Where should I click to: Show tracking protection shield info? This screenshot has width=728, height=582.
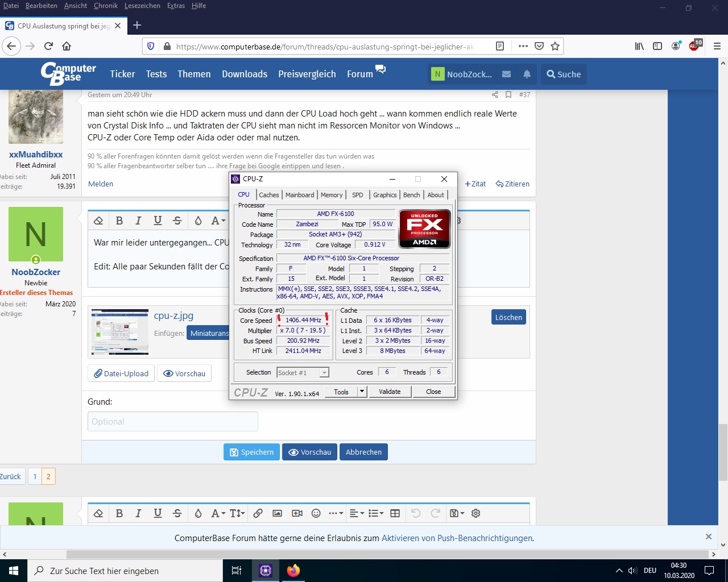click(x=151, y=46)
